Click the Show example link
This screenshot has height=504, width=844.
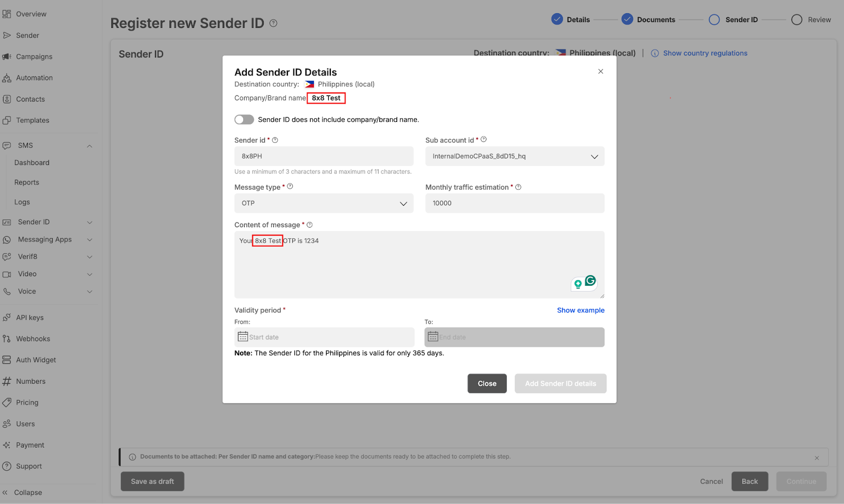pyautogui.click(x=580, y=311)
